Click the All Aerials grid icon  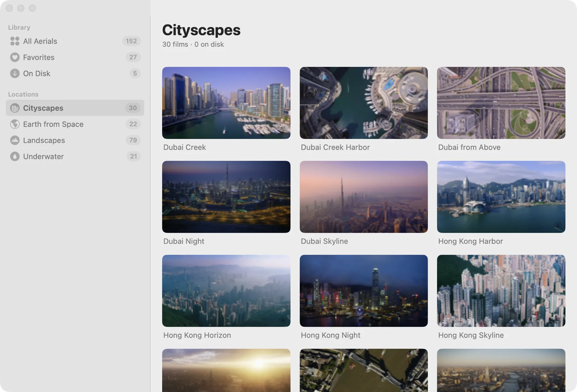[15, 41]
